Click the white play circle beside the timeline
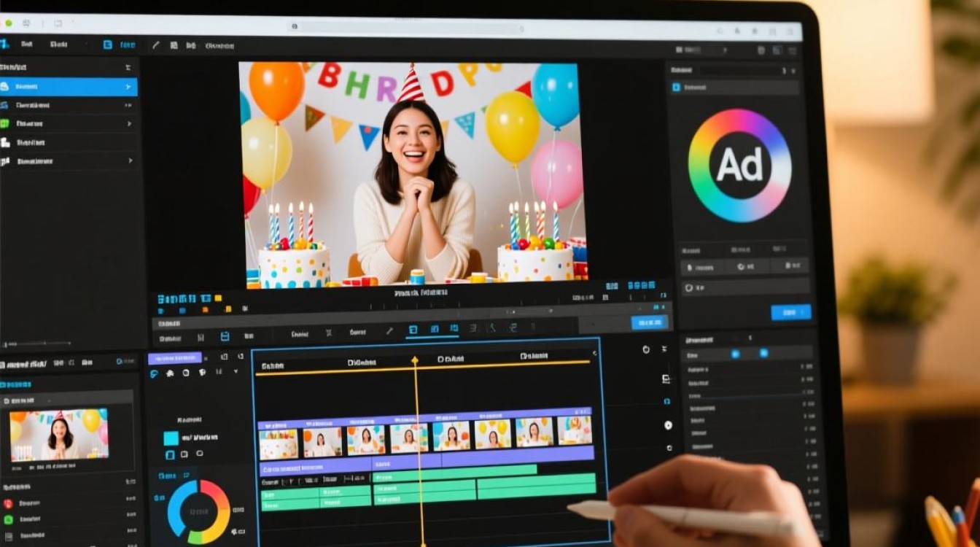This screenshot has height=547, width=980. click(x=668, y=424)
